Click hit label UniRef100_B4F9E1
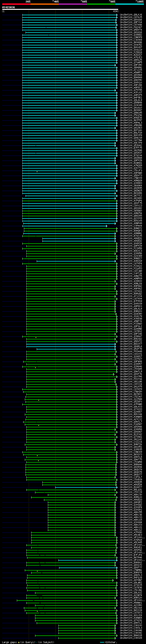The width and height of the screenshot is (146, 644). tap(131, 98)
